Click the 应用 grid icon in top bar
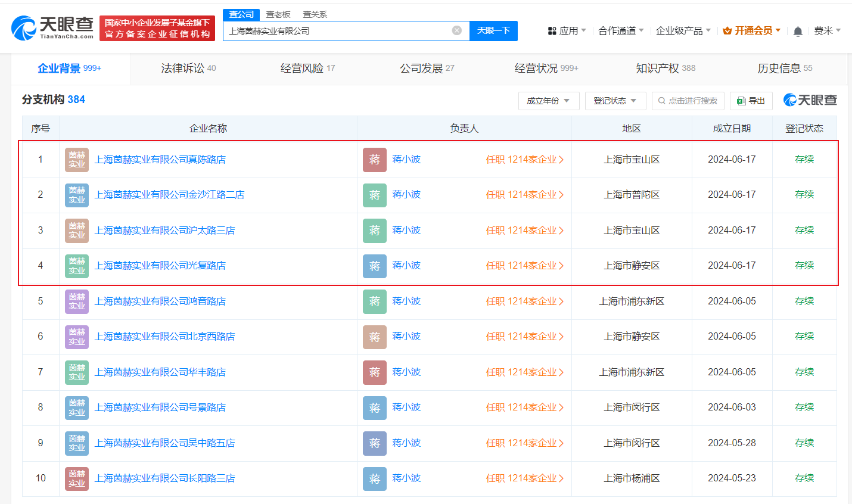The image size is (852, 504). coord(553,30)
